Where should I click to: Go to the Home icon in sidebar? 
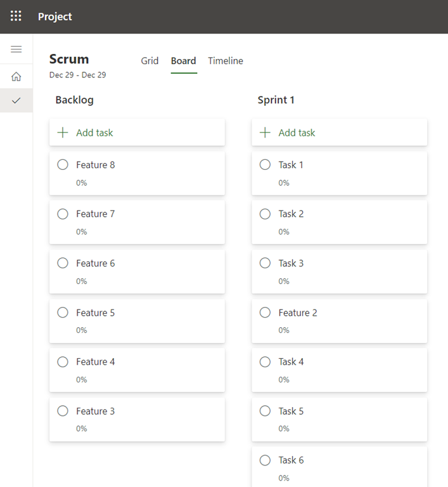pyautogui.click(x=16, y=77)
